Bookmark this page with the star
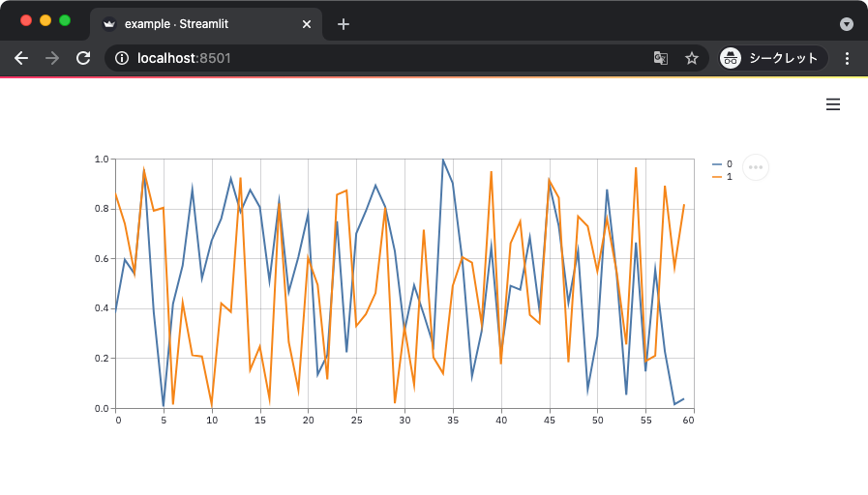 pos(692,58)
